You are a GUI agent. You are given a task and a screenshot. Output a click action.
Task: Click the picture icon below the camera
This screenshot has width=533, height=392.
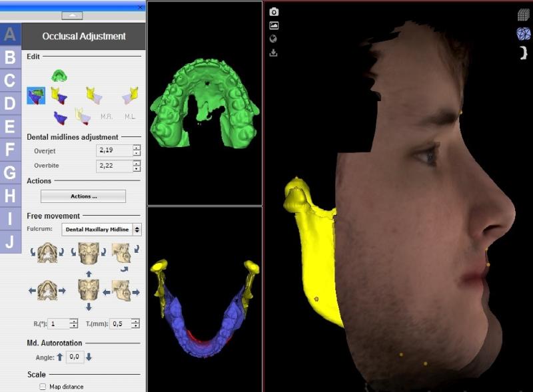pyautogui.click(x=274, y=25)
